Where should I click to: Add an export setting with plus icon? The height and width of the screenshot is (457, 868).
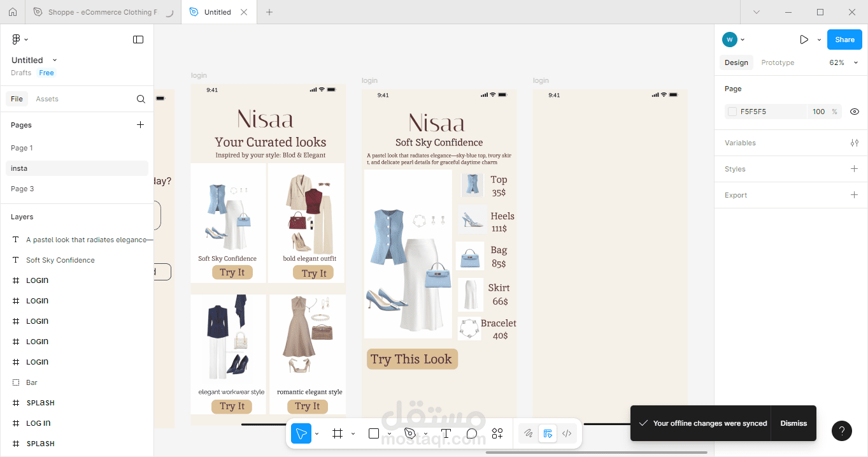[855, 195]
